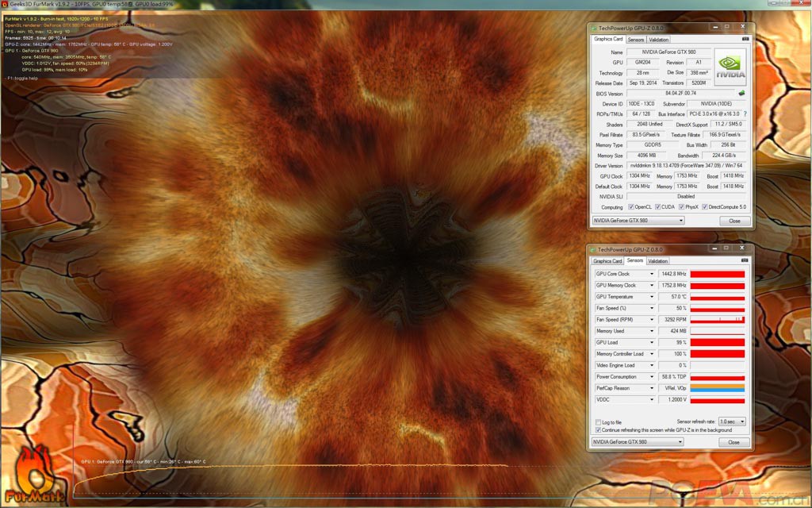
Task: Click the GPU Load red graph
Action: (x=717, y=342)
